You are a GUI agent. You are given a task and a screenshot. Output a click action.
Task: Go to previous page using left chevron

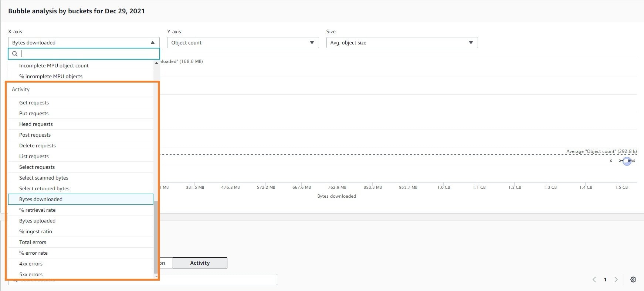[594, 280]
